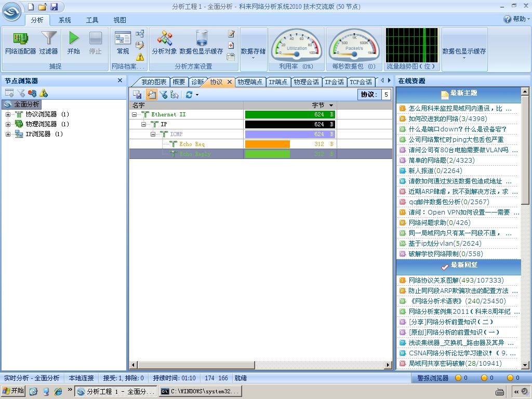Open link 局域网共享密码破解(28/10941)
Viewport: 532px width, 399px height.
point(455,363)
